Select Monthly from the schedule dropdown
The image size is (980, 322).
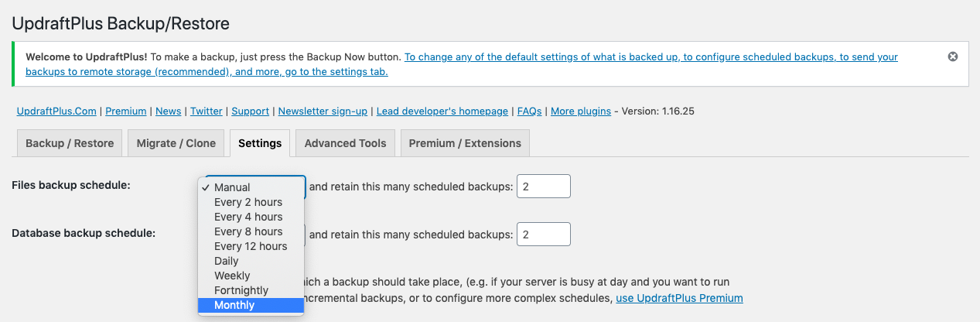coord(234,305)
